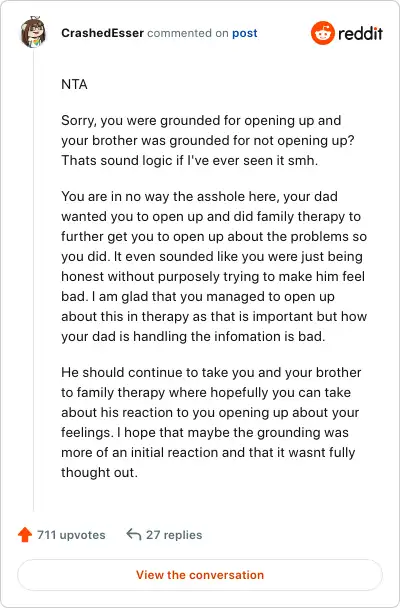Open the 27 replies link
The width and height of the screenshot is (400, 608).
[x=174, y=535]
